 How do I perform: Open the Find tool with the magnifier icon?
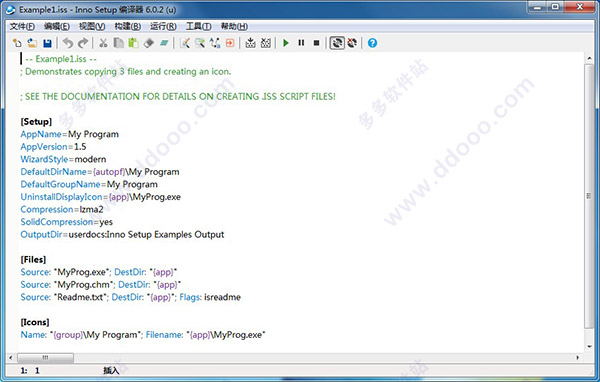[199, 43]
